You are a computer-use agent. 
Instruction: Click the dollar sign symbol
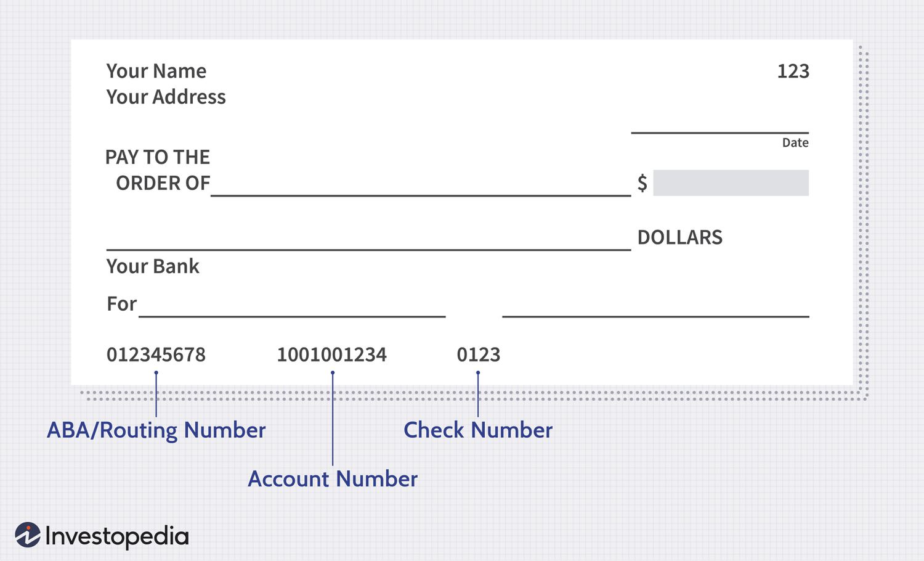(642, 183)
